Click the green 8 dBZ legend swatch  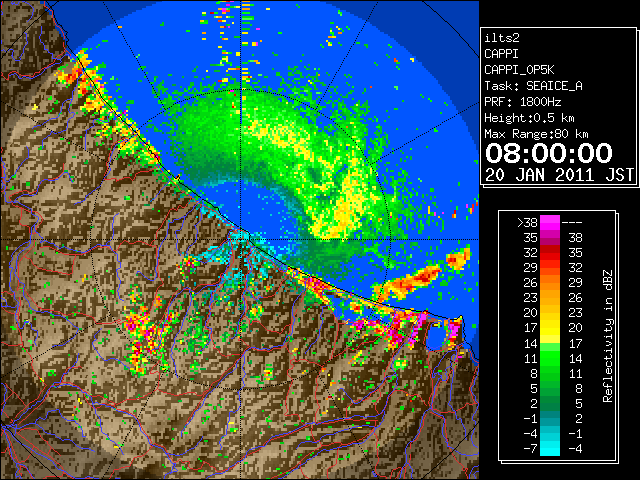point(550,373)
